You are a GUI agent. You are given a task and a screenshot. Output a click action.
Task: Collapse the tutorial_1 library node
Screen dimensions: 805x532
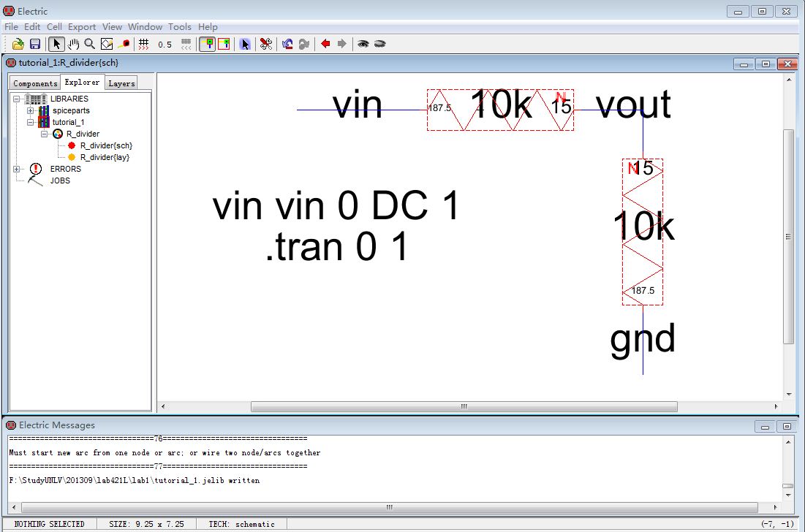tap(30, 122)
